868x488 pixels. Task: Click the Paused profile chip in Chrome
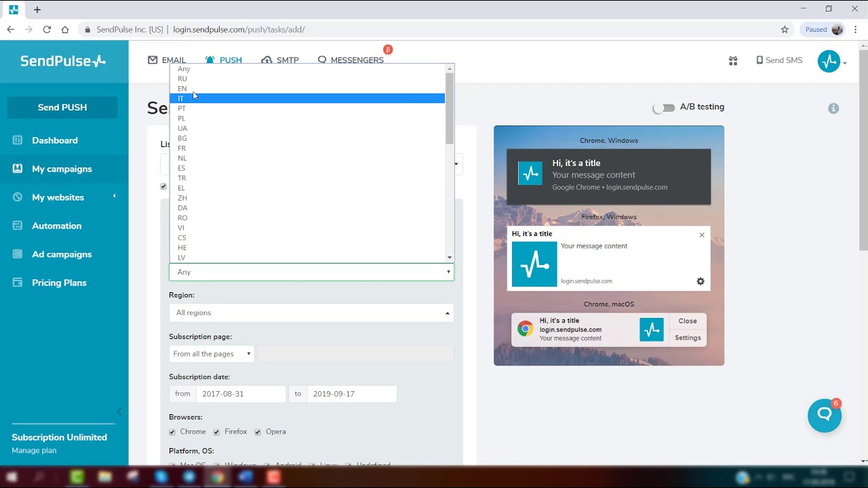[823, 29]
